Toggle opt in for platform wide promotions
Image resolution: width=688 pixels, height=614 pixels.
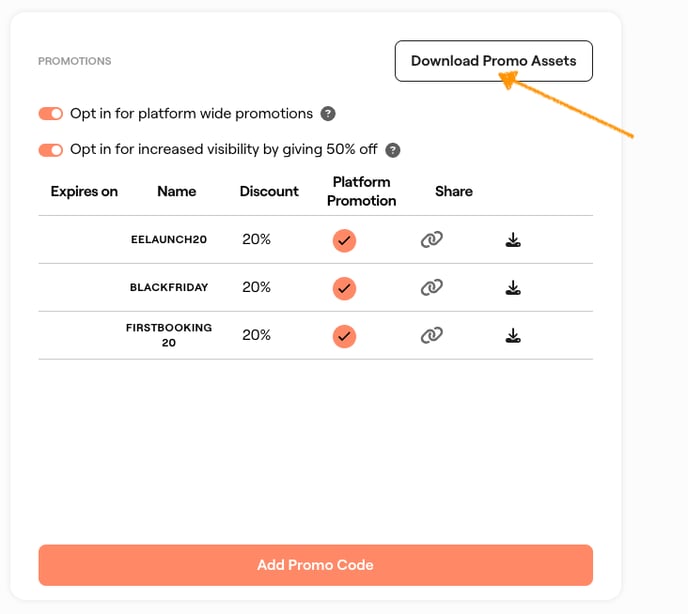click(x=51, y=114)
